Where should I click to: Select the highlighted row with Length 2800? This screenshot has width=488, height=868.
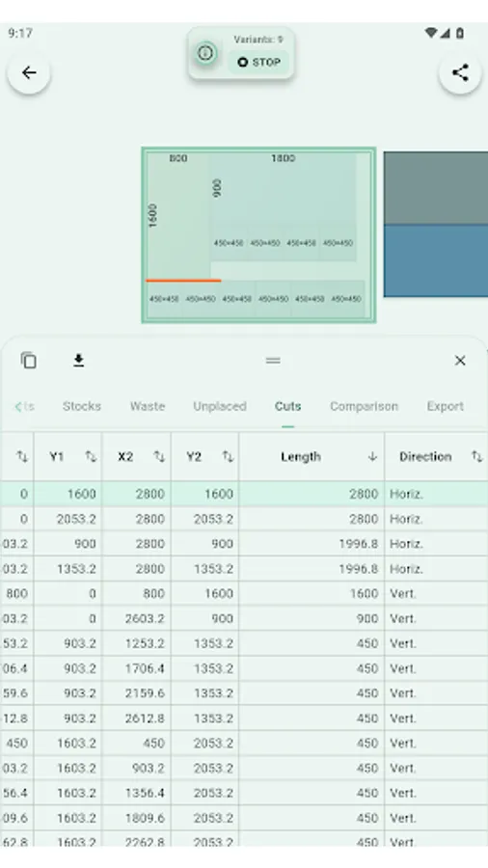(244, 494)
